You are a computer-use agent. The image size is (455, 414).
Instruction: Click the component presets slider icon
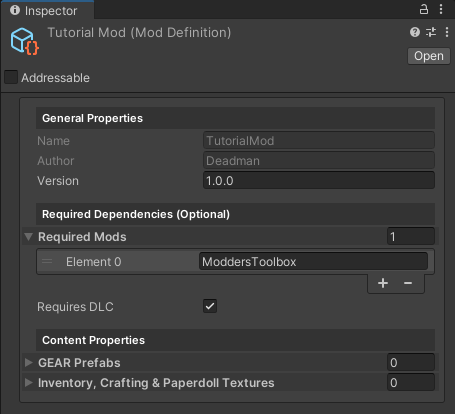(431, 32)
